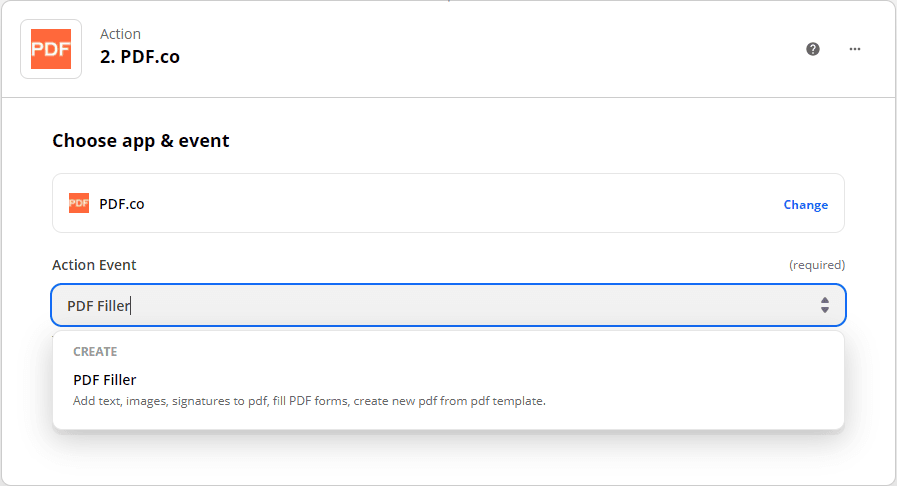Click the small PDF.co icon in app selector
This screenshot has width=897, height=486.
(79, 204)
